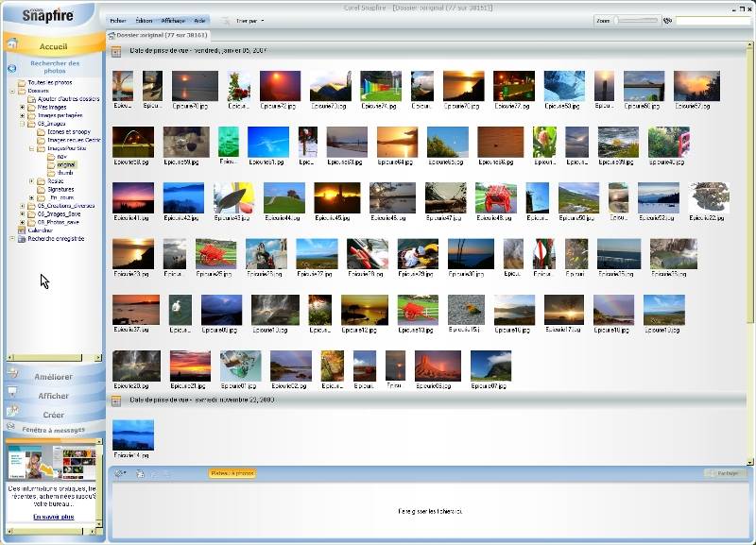This screenshot has height=545, width=756.
Task: Click the back arrow beside Rechercher des photos
Action: (x=11, y=68)
